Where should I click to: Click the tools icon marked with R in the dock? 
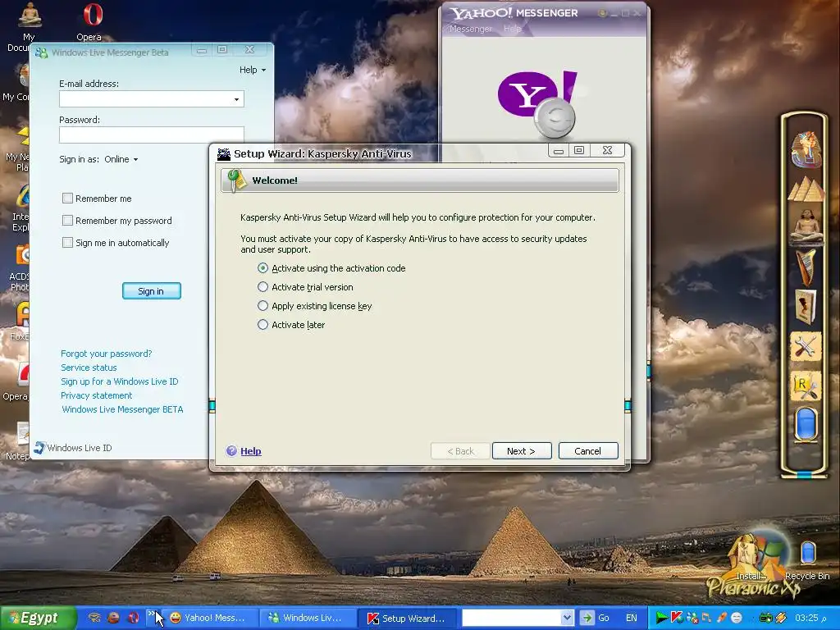[x=806, y=386]
